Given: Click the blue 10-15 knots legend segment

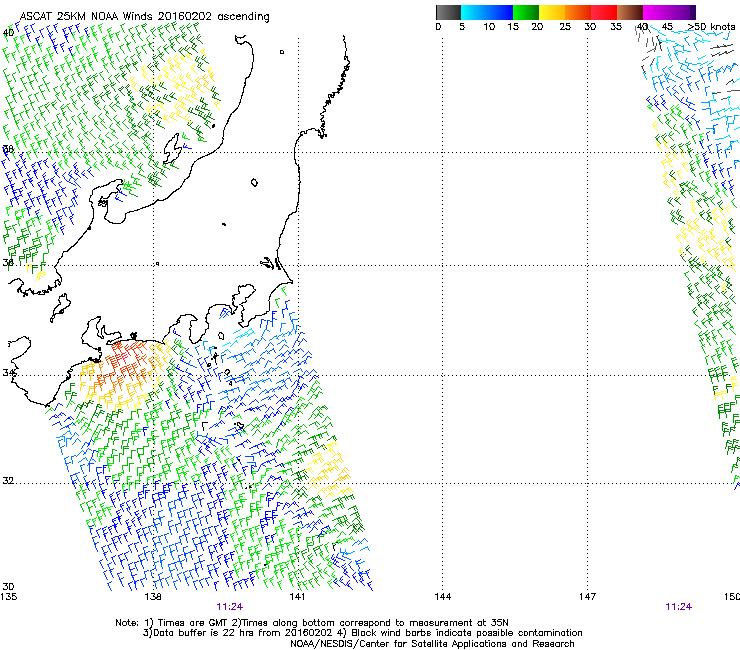Looking at the screenshot, I should pos(500,12).
